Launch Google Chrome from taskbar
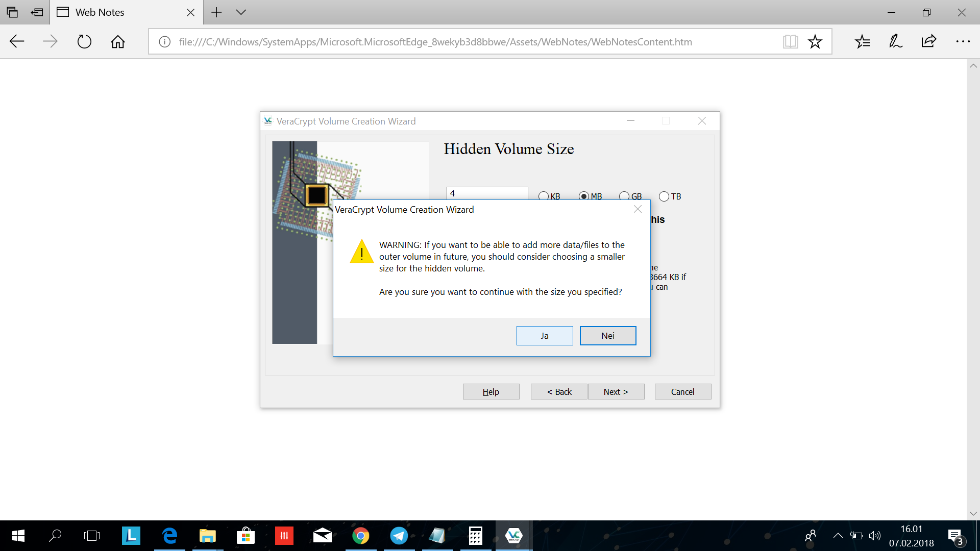Screen dimensions: 980x551 (x=361, y=536)
